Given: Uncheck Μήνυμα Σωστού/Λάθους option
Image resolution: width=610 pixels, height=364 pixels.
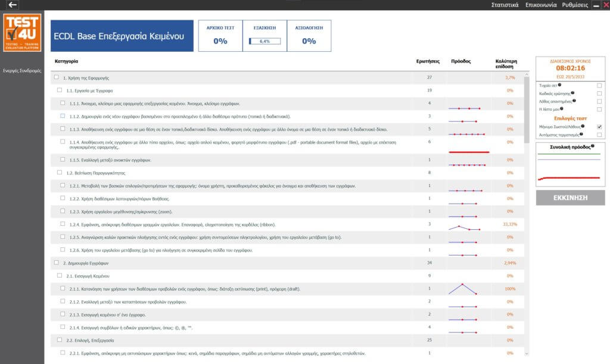Looking at the screenshot, I should [x=599, y=127].
